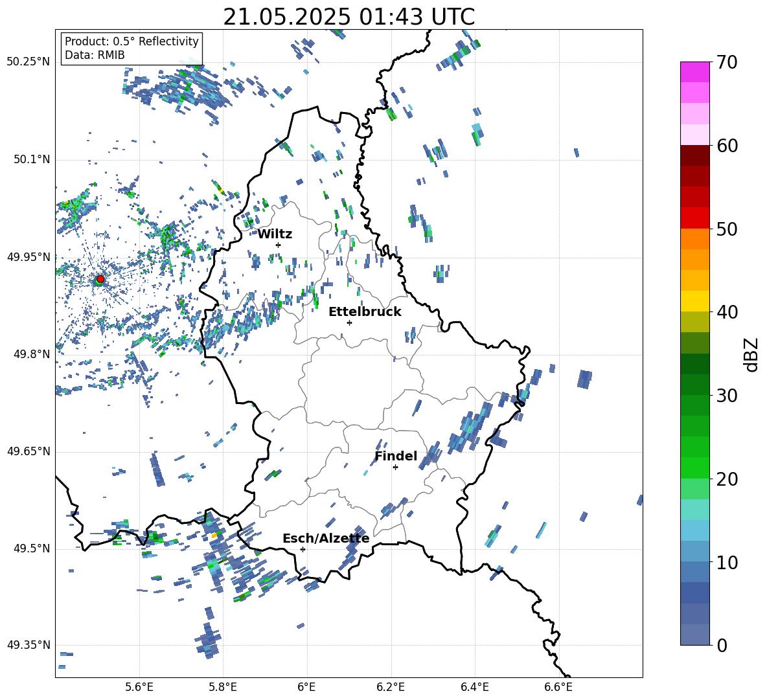Click the dark red swatch just below 60
This screenshot has width=767, height=700.
coord(694,155)
